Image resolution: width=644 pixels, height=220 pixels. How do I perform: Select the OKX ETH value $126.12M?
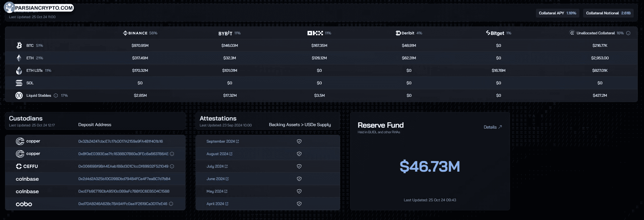coord(319,58)
